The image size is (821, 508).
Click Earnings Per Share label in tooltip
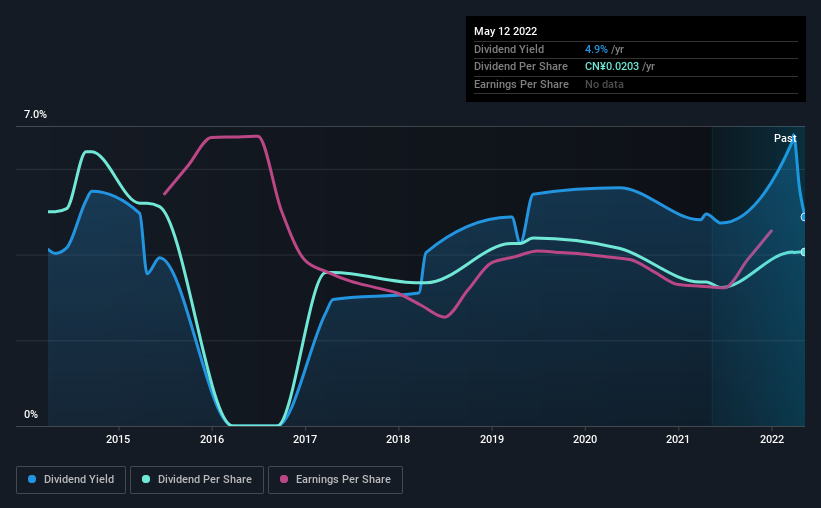[x=521, y=84]
